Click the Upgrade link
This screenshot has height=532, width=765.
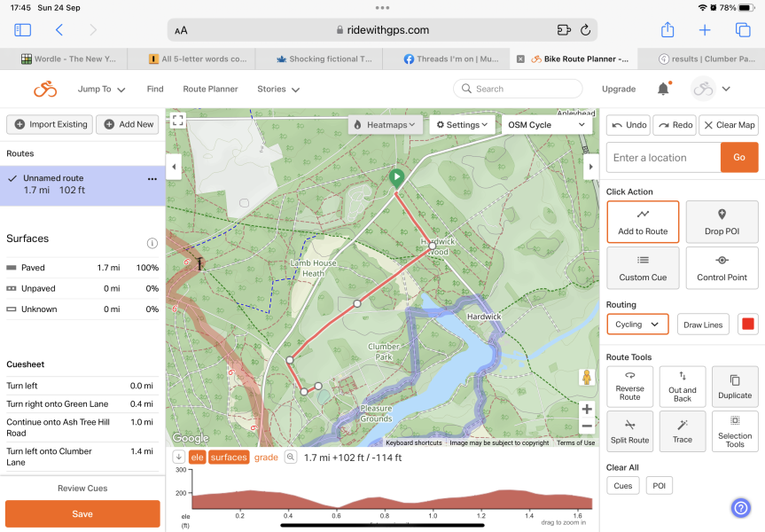click(x=619, y=89)
